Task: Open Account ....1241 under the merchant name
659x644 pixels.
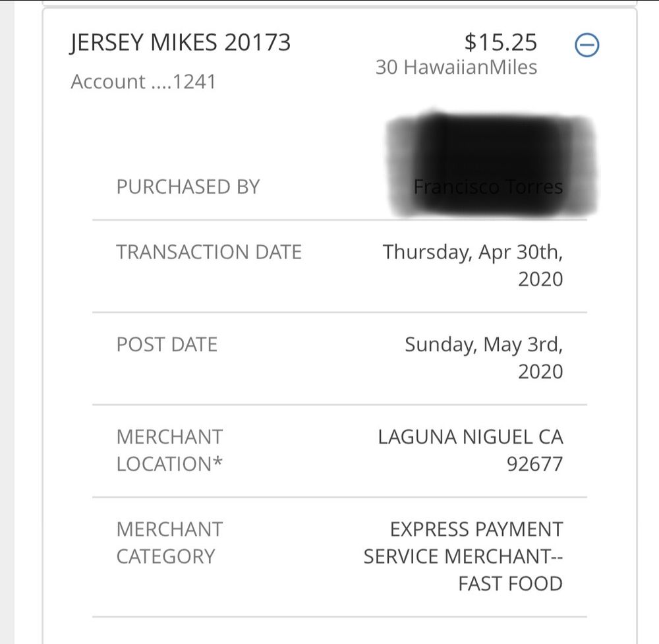Action: click(x=143, y=82)
